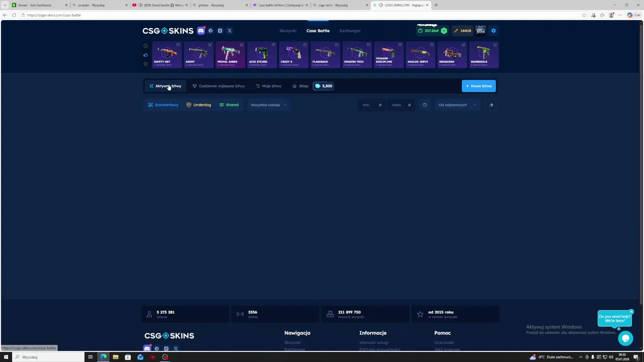Toggle the Underdog battle filter

point(199,105)
